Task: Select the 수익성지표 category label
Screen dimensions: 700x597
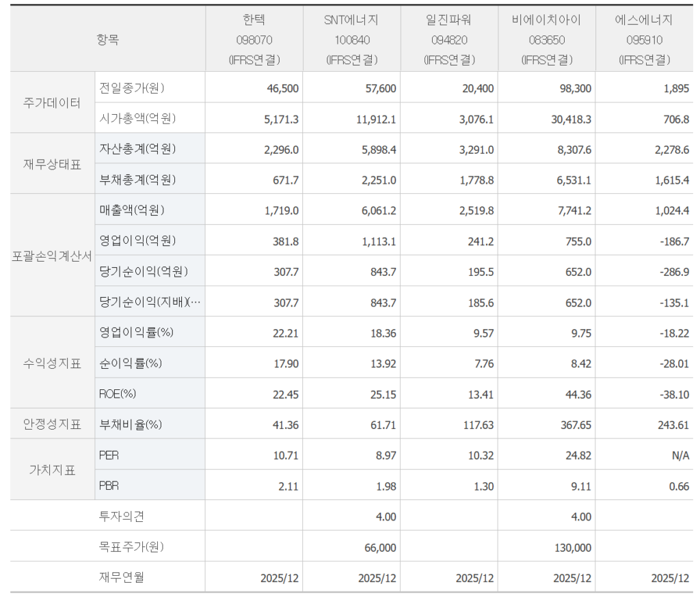Action: coord(52,363)
